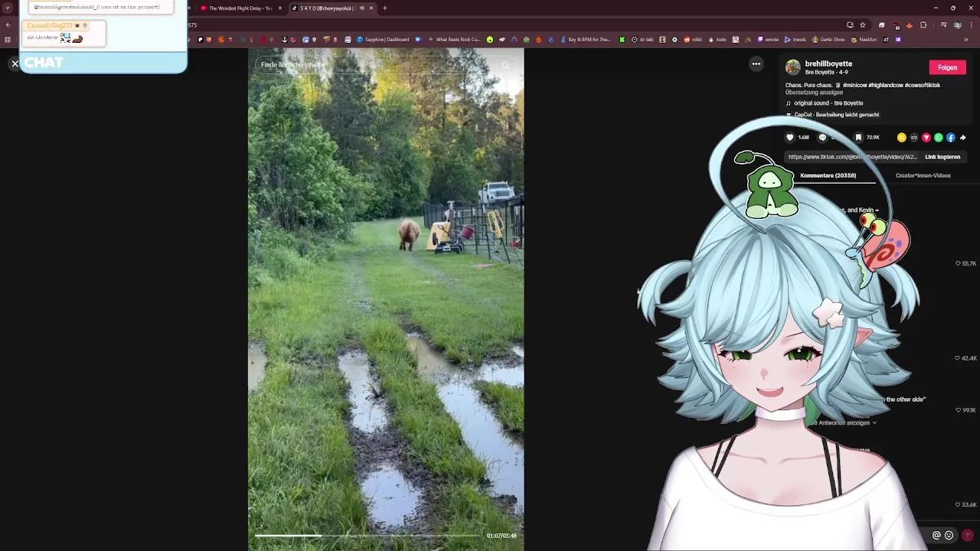Send to friends with the red icon
Screen dimensions: 980x551
pos(926,138)
